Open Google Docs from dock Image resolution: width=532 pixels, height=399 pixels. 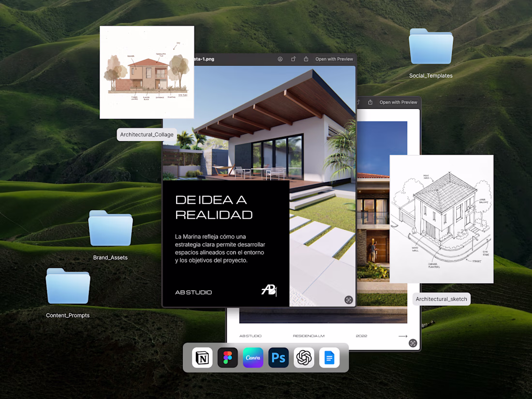329,357
